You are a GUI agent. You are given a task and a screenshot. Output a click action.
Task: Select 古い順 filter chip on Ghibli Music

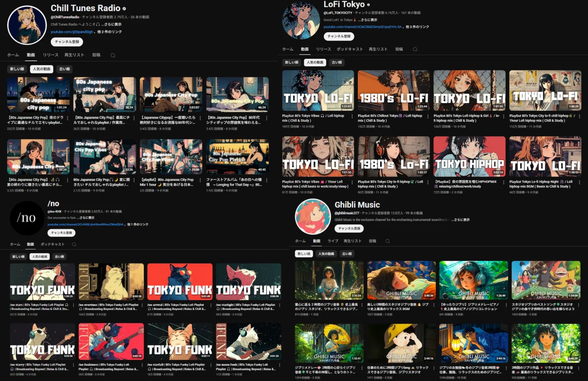347,254
